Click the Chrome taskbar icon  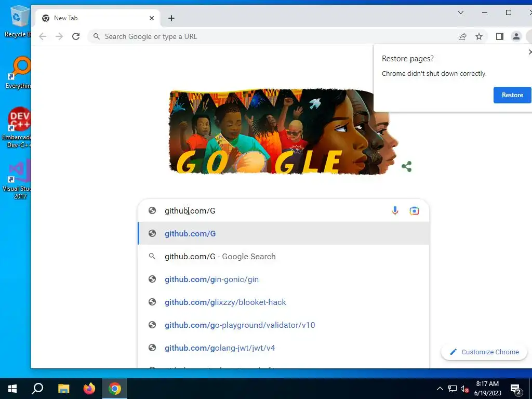115,389
